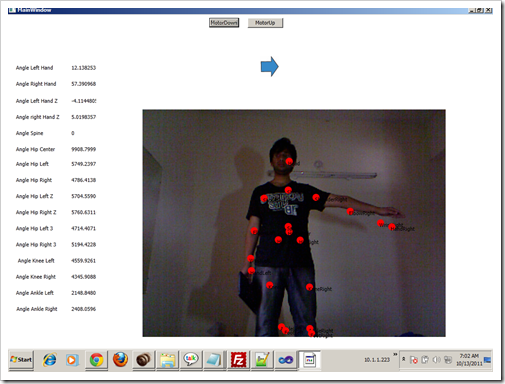Open Firefox from the taskbar

point(120,360)
